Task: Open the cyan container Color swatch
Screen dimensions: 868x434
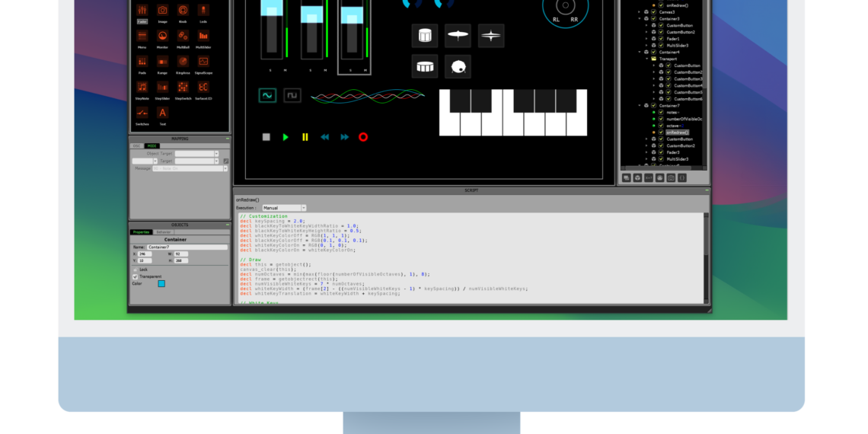Action: [x=161, y=284]
